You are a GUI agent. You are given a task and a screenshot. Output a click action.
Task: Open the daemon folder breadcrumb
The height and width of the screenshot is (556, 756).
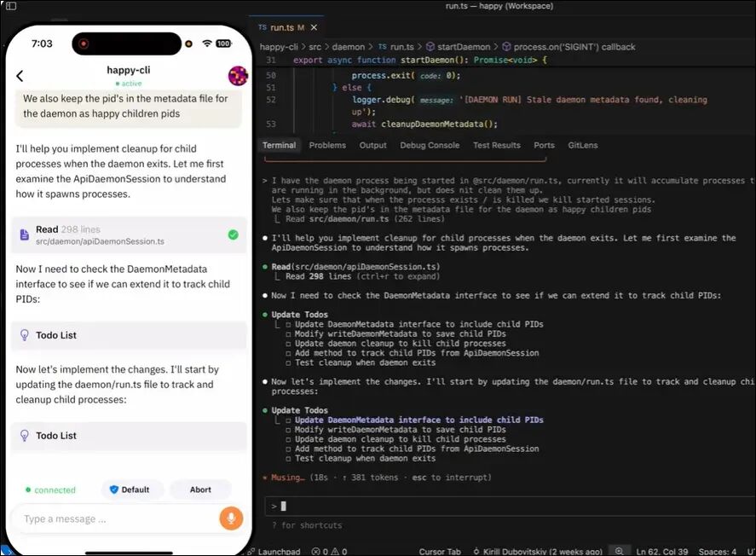(x=348, y=47)
